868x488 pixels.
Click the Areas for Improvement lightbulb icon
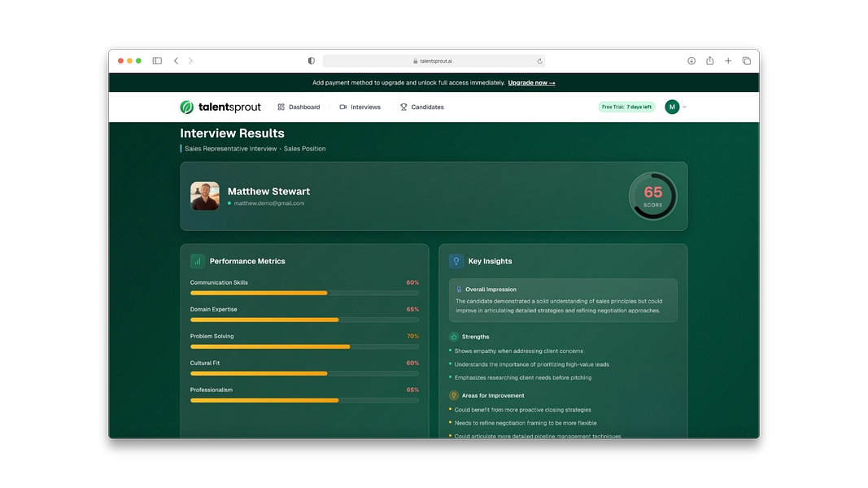tap(453, 395)
